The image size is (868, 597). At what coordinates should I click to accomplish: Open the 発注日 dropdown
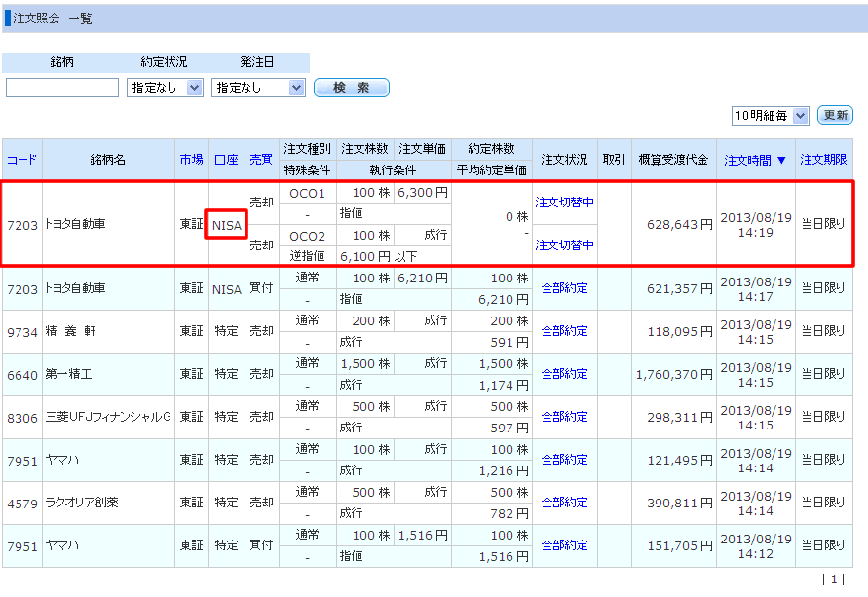[258, 88]
